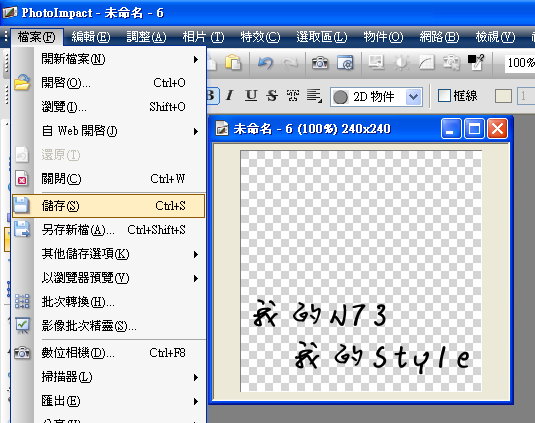Screen dimensions: 535x423
Task: Click the border color swatch
Action: tap(503, 96)
